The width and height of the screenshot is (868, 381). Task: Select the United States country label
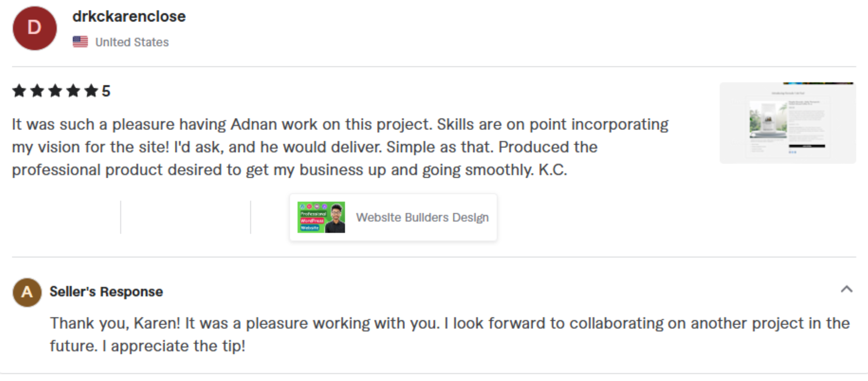(132, 42)
